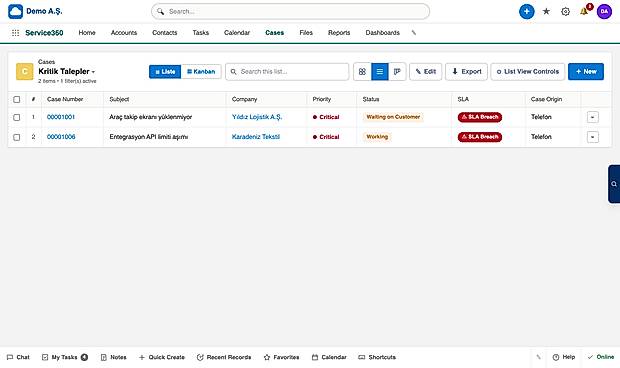Open Quick Create in the utility bar
Screen dimensions: 620x368
pyautogui.click(x=162, y=357)
